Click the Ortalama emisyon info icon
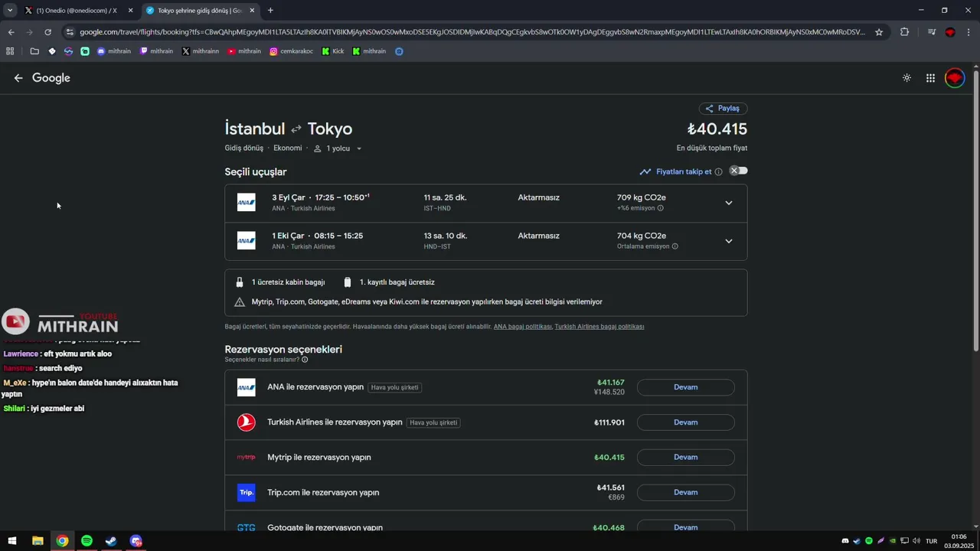This screenshot has width=980, height=551. (675, 246)
